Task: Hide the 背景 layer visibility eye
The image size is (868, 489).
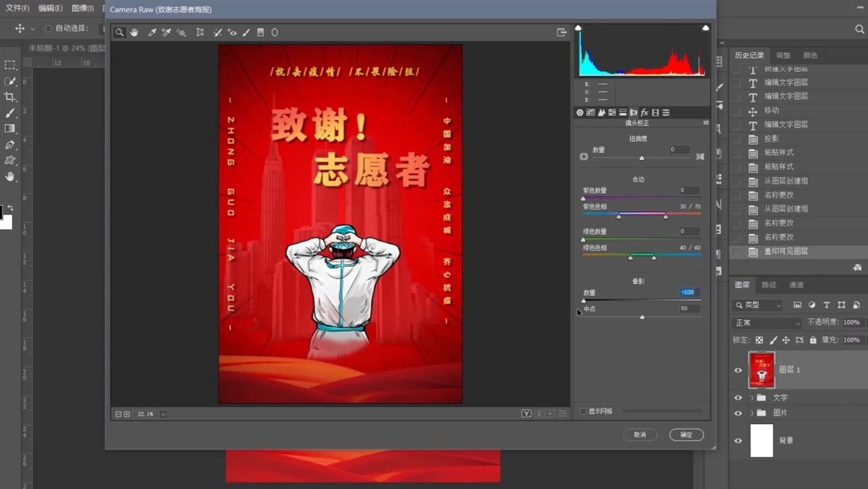Action: 738,440
